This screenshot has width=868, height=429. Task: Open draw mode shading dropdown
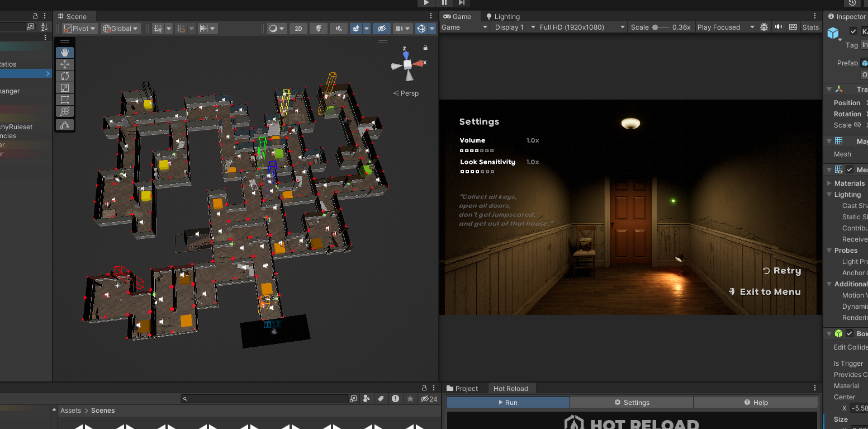pyautogui.click(x=277, y=29)
